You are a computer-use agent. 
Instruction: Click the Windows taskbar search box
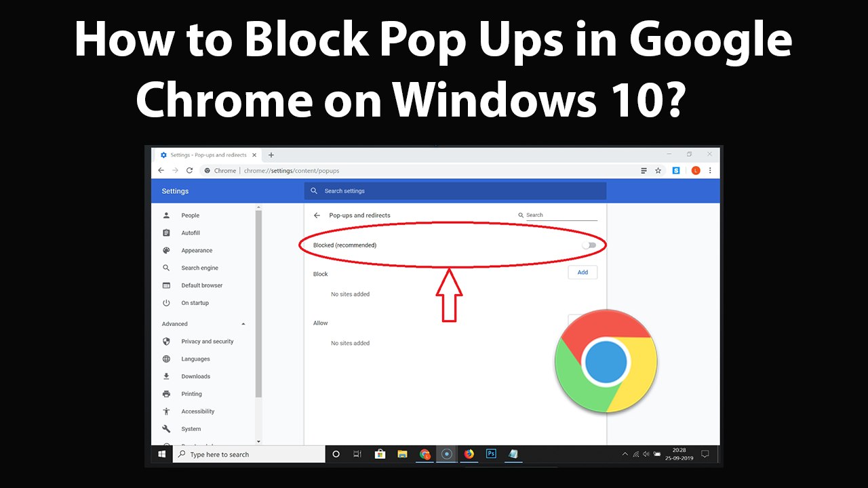pos(248,454)
